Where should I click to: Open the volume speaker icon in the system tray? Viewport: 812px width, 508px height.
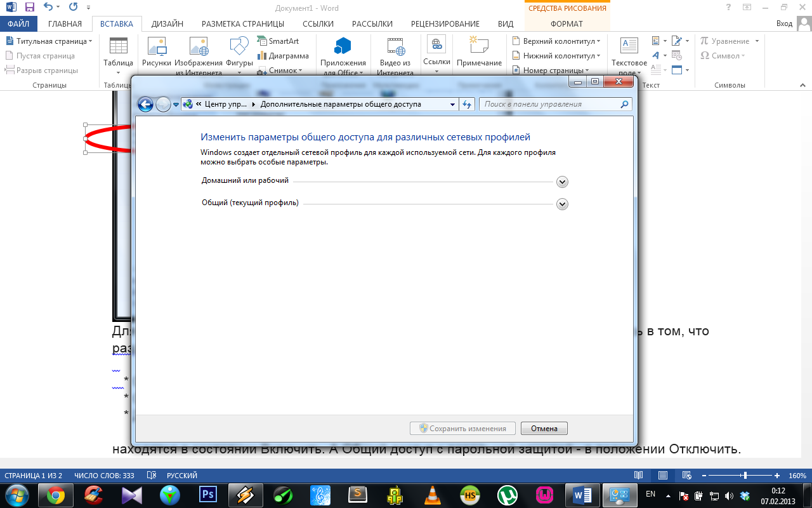729,495
